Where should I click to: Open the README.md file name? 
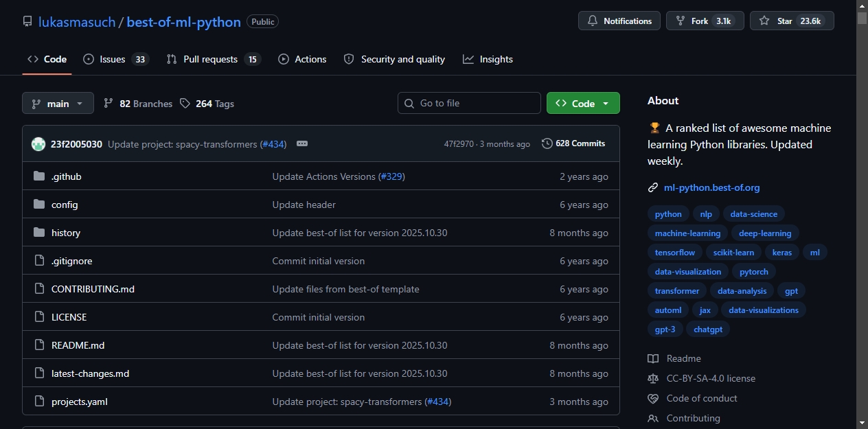pos(78,345)
